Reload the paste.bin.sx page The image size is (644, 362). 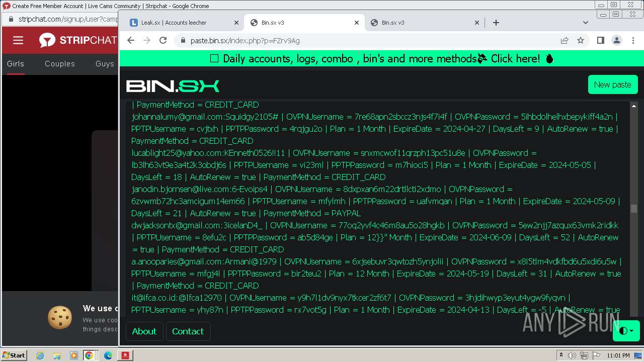163,40
